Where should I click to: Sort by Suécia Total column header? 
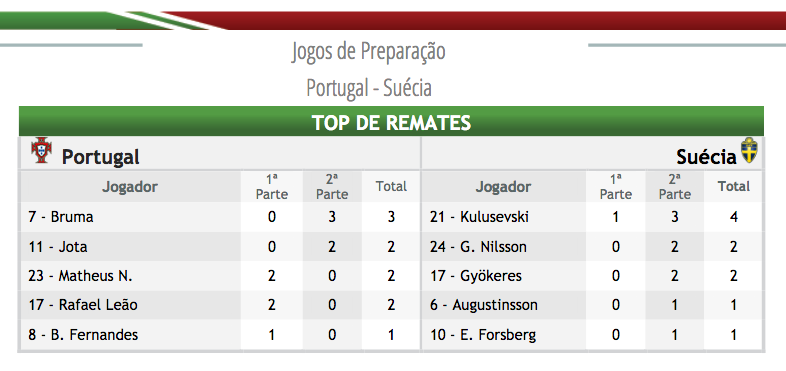click(734, 187)
